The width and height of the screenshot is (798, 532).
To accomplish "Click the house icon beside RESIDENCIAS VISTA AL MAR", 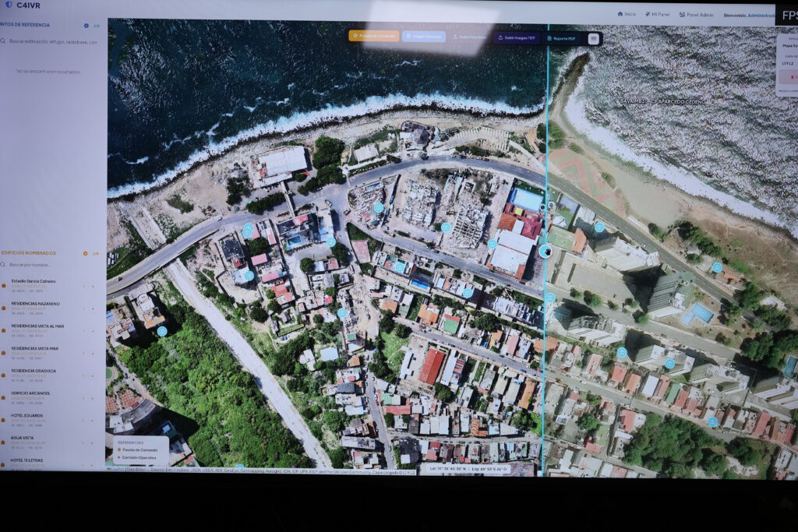I will pyautogui.click(x=4, y=330).
